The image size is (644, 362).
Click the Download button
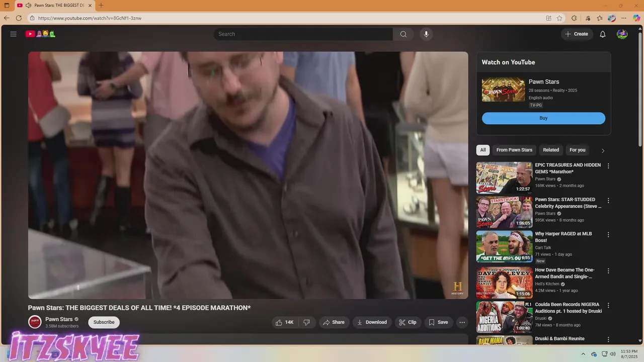click(x=372, y=322)
